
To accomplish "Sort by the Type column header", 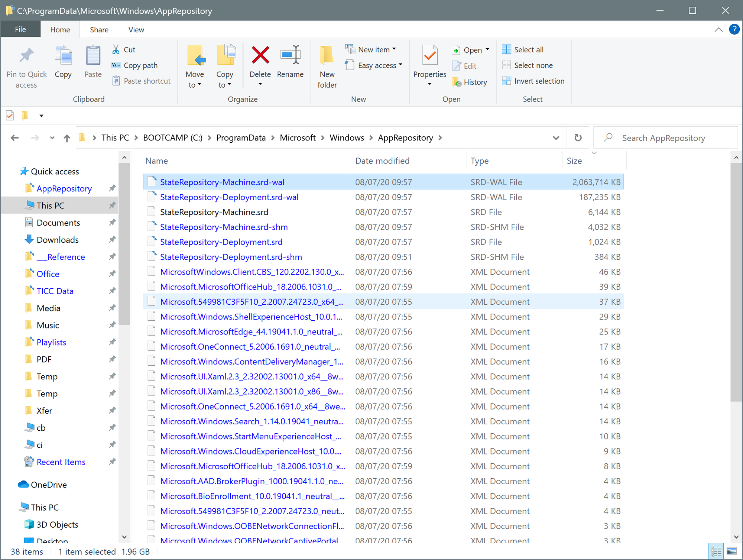I will coord(514,161).
